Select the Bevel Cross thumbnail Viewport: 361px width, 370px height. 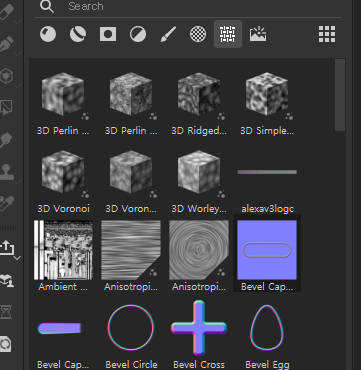pyautogui.click(x=199, y=328)
